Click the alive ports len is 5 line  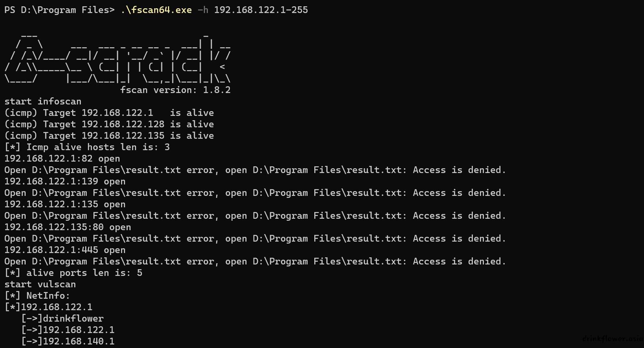(73, 273)
